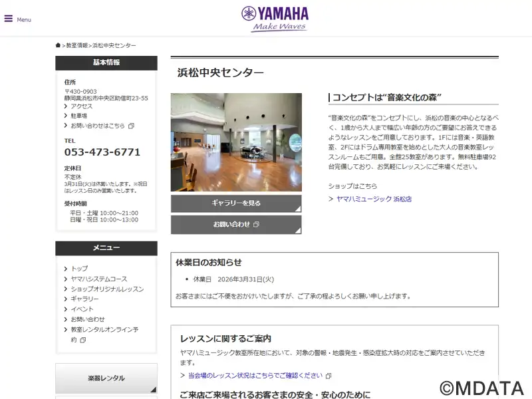Click address 静岡県浜松市中央区助信町23-55

tap(106, 98)
